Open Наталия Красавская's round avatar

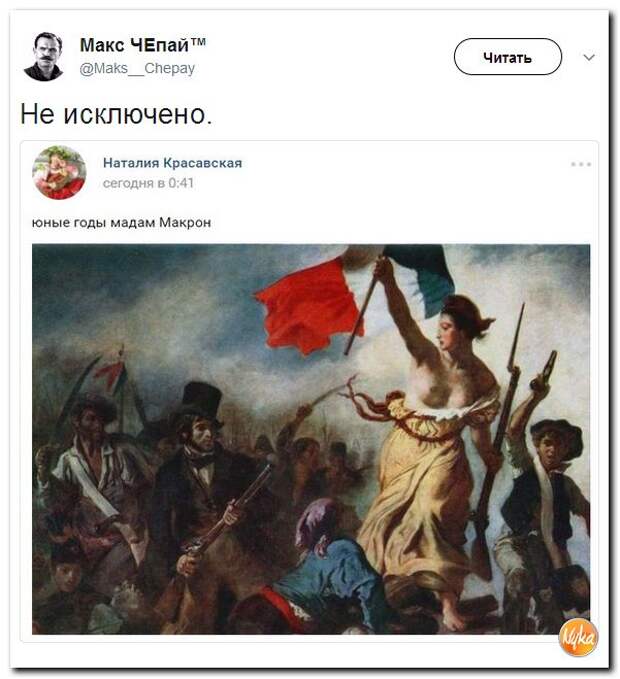click(x=59, y=172)
